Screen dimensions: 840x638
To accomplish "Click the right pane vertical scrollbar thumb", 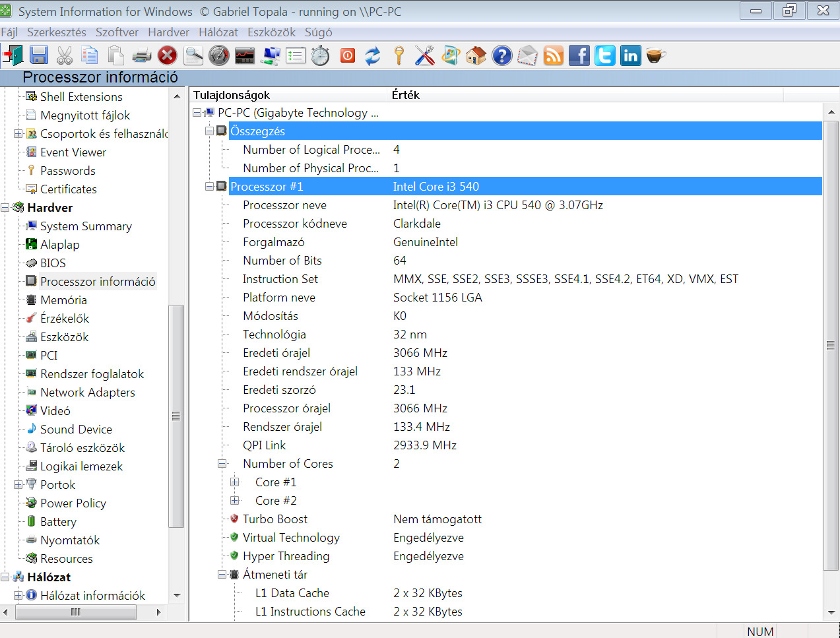I will tap(831, 345).
